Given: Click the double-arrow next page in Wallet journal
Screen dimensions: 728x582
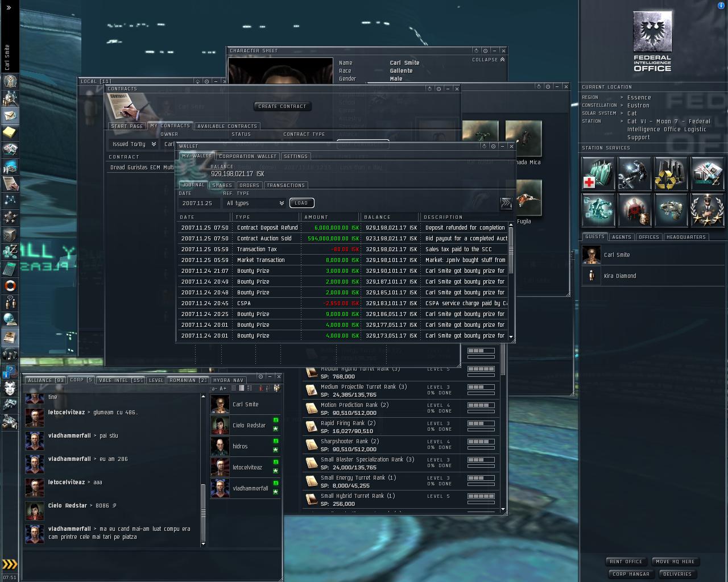Looking at the screenshot, I should click(506, 203).
